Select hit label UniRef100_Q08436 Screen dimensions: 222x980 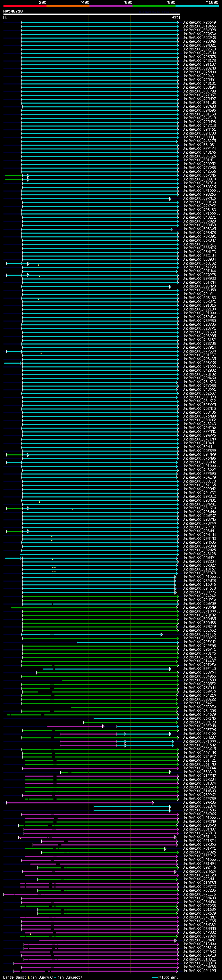point(199,412)
